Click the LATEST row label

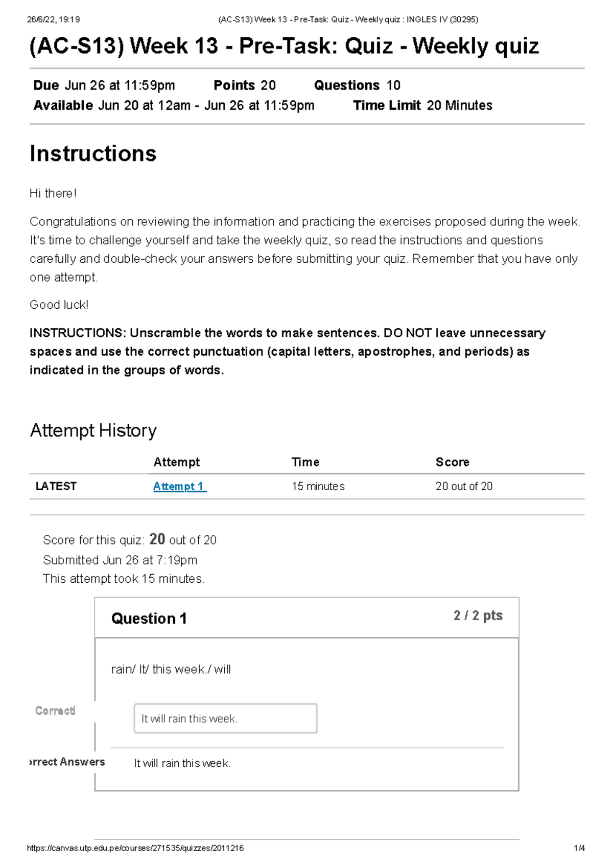click(x=56, y=486)
